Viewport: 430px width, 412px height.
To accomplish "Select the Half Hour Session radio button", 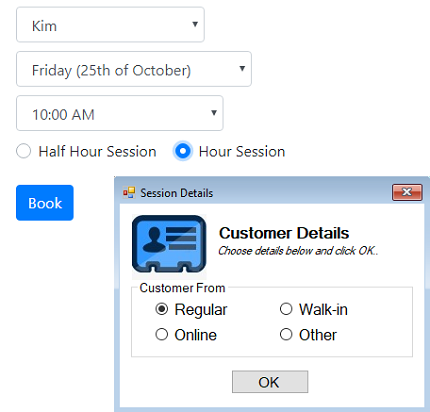I will pos(24,151).
